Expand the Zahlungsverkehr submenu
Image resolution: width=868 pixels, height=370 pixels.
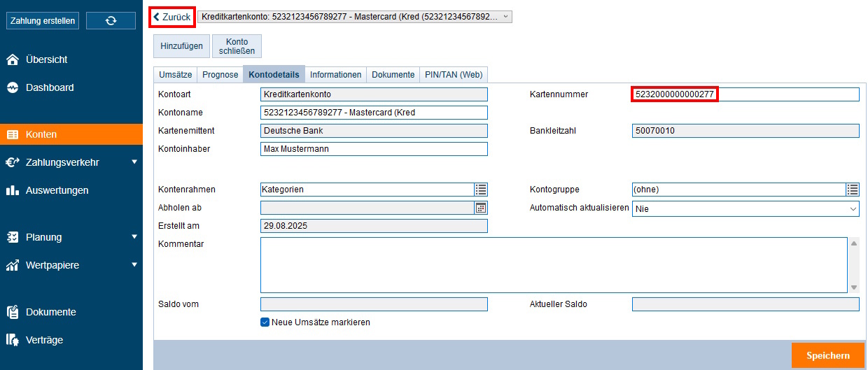click(134, 162)
